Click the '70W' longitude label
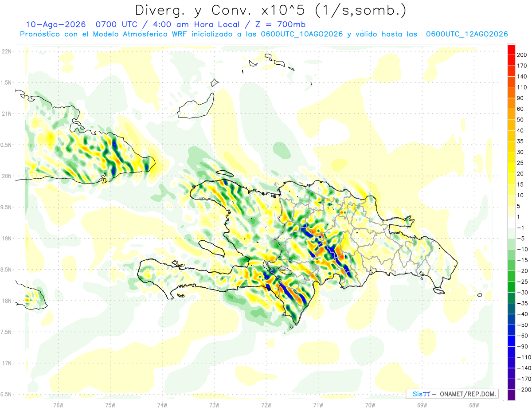 tap(370, 405)
